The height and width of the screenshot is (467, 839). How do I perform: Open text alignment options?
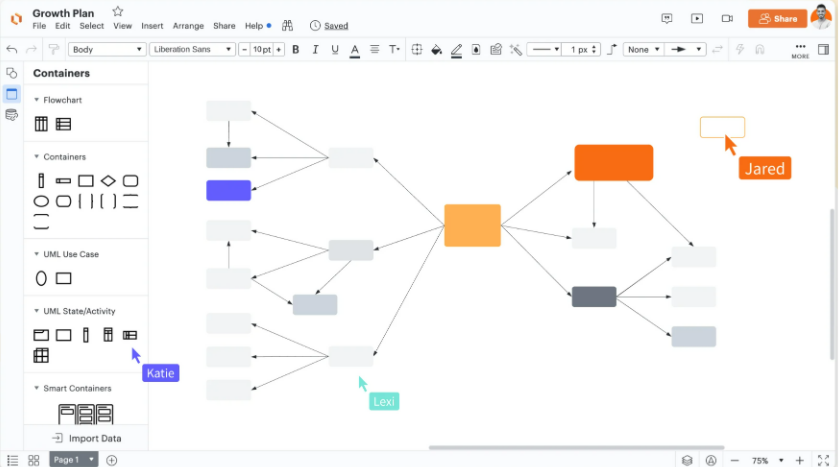tap(375, 50)
